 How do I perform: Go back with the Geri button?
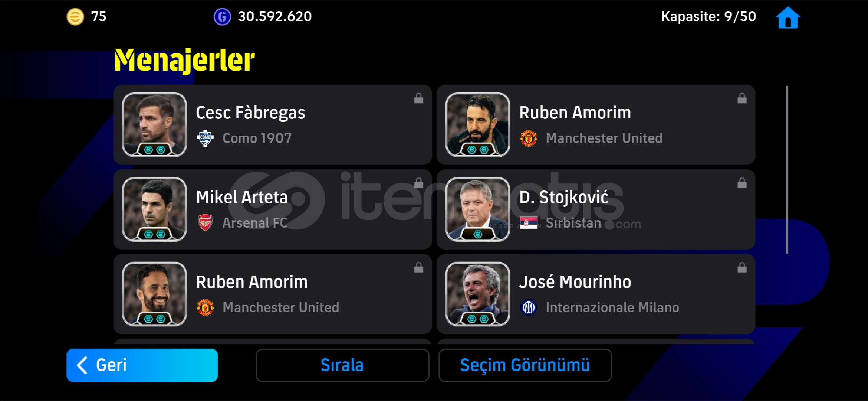tap(142, 365)
